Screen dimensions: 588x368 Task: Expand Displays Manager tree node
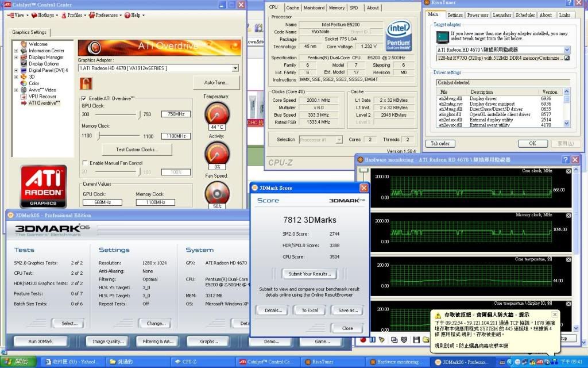point(16,57)
